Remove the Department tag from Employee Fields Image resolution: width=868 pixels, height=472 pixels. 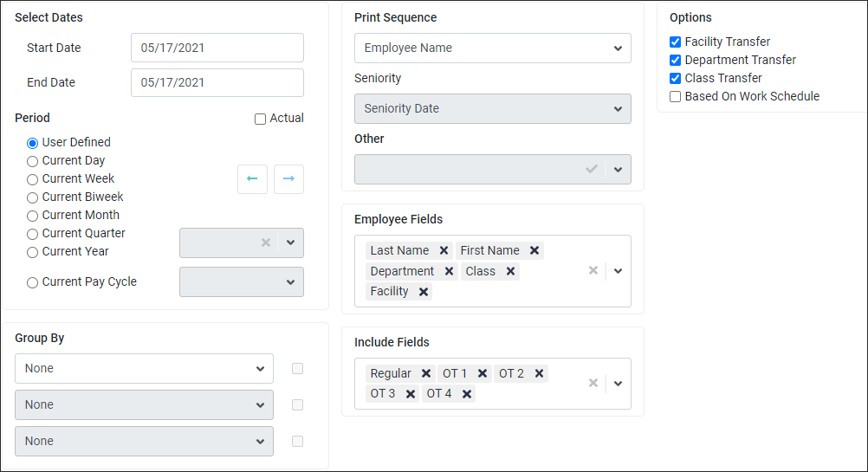[x=449, y=271]
